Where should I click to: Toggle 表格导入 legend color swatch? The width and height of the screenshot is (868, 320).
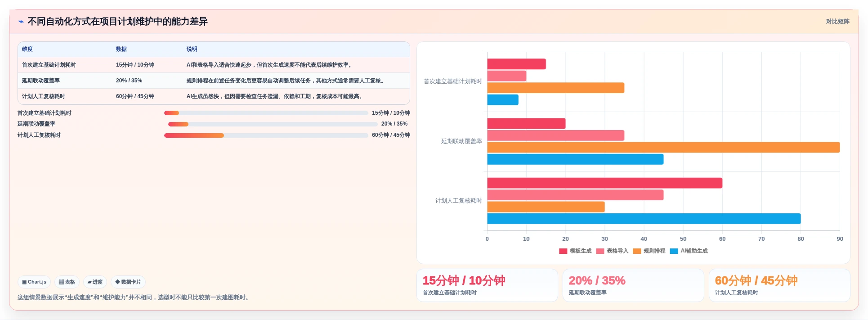600,251
